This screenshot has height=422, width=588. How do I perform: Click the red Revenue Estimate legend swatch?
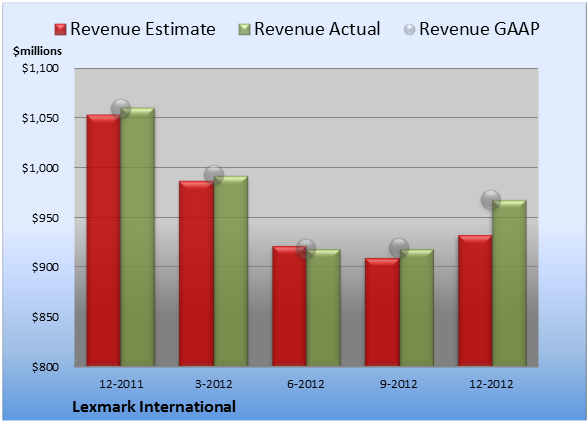tap(60, 30)
